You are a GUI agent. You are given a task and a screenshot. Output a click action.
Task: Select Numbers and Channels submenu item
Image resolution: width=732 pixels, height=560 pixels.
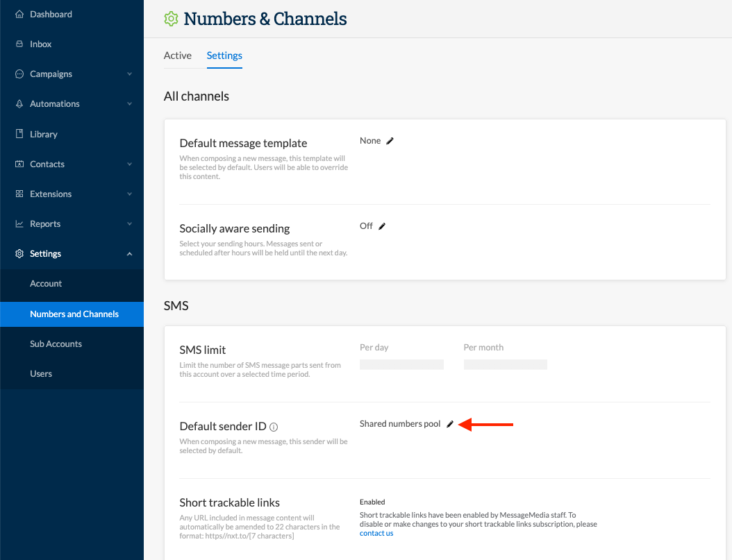pos(72,314)
